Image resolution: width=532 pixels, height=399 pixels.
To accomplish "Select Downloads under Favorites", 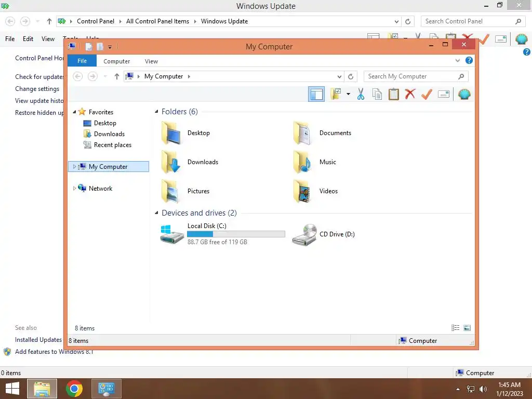I will click(x=109, y=134).
